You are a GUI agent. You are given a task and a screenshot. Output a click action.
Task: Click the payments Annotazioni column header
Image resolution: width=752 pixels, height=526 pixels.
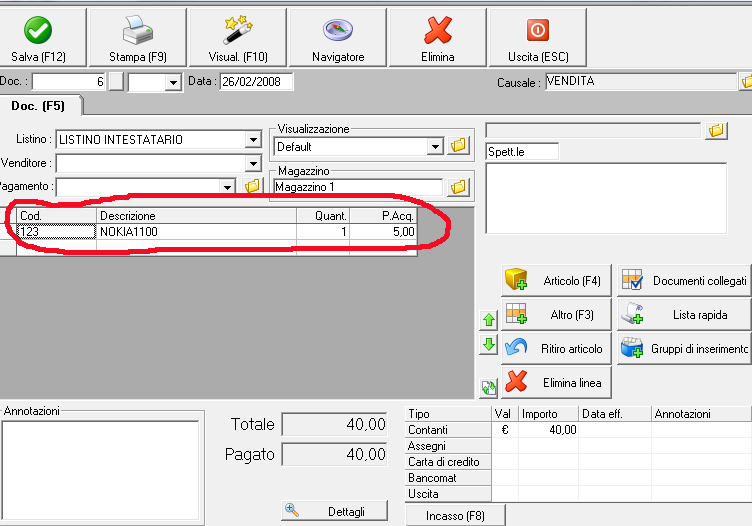pyautogui.click(x=702, y=414)
